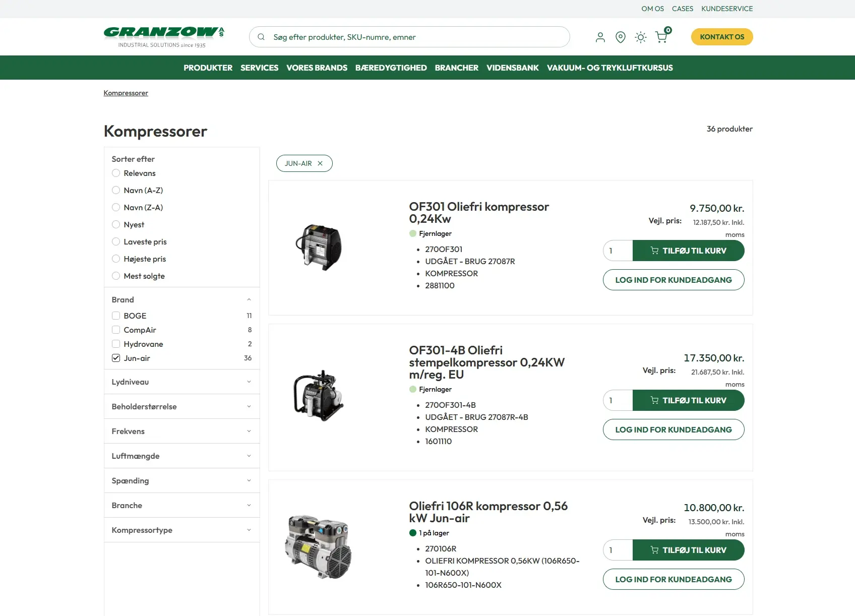
Task: Toggle the light/dark theme sun icon
Action: pyautogui.click(x=641, y=37)
